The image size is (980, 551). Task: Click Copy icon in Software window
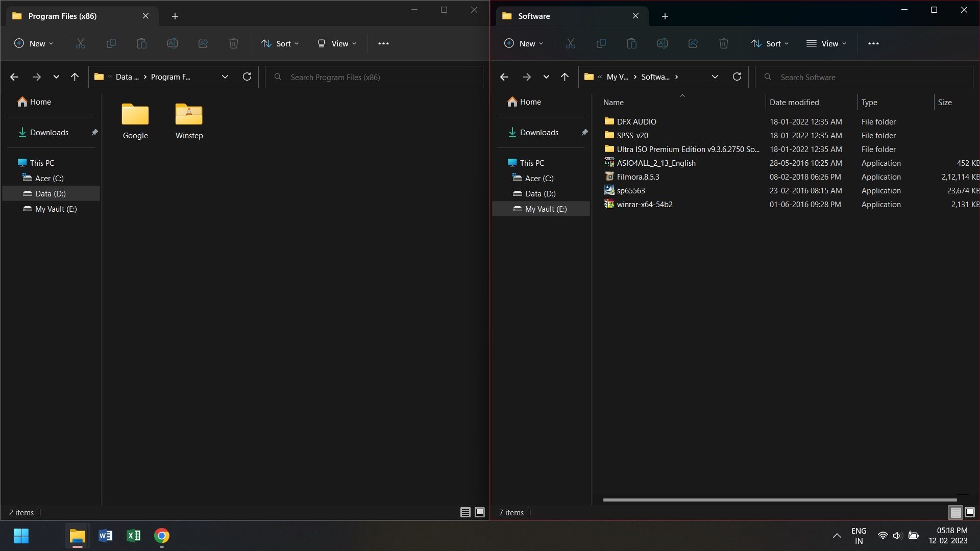tap(601, 44)
